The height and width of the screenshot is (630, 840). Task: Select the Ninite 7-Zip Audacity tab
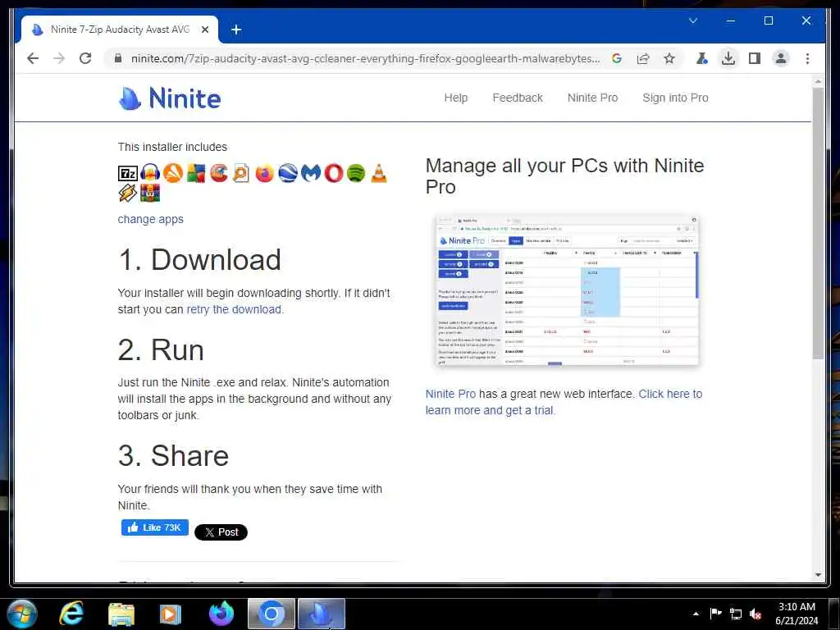pyautogui.click(x=120, y=30)
